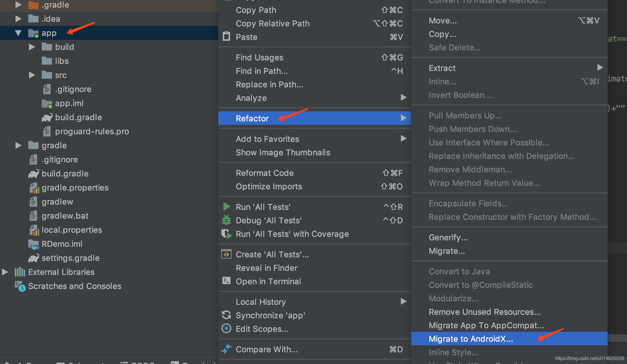The width and height of the screenshot is (627, 364).
Task: Click the Create 'All Tests' icon
Action: [x=226, y=254]
